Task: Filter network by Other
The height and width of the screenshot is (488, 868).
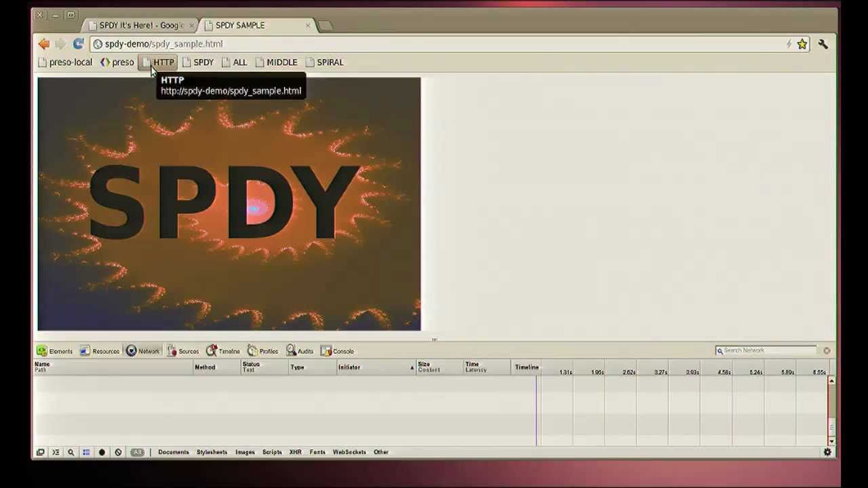Action: click(x=381, y=452)
